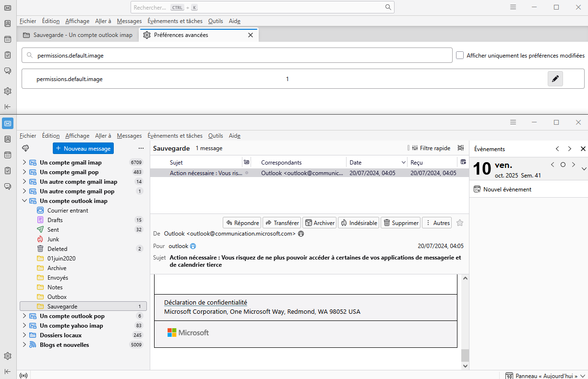
Task: Click the message body vertical scrollbar thumb
Action: (464, 355)
